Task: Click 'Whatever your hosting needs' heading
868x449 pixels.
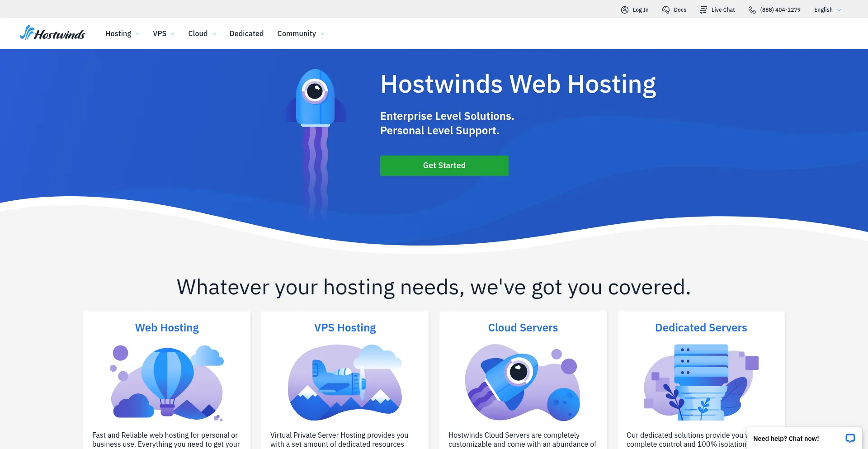Action: click(x=434, y=287)
